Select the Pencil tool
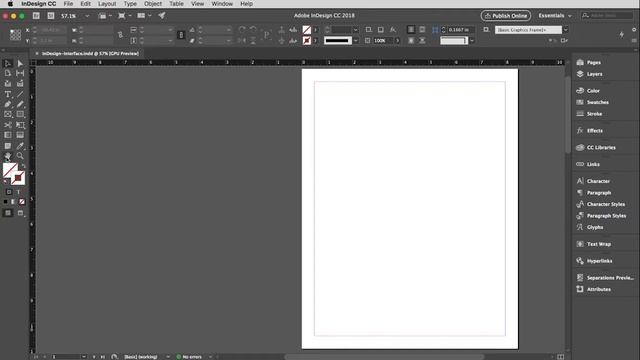Viewport: 640px width, 360px height. coord(20,104)
